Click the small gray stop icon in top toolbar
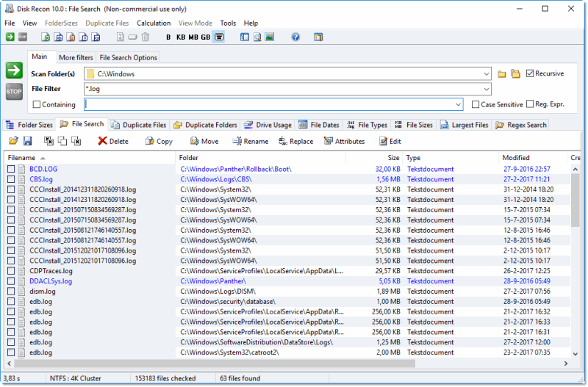Screen dimensions: 588x387 coord(23,37)
